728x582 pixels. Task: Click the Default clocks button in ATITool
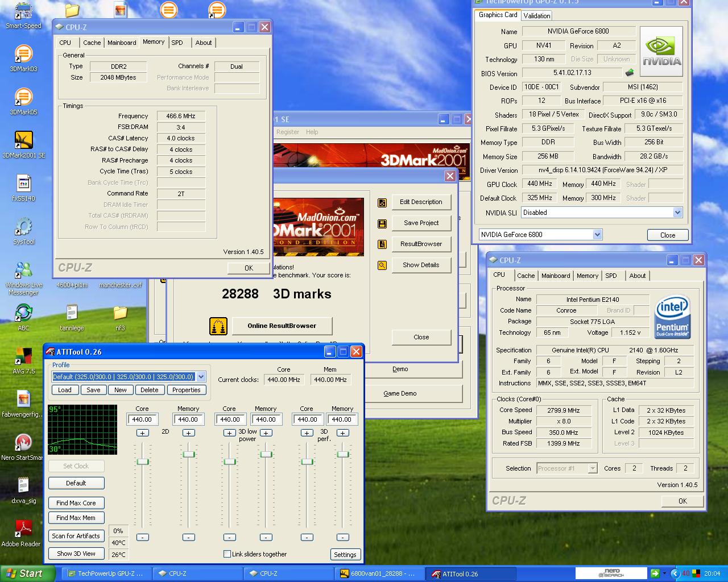[x=76, y=483]
